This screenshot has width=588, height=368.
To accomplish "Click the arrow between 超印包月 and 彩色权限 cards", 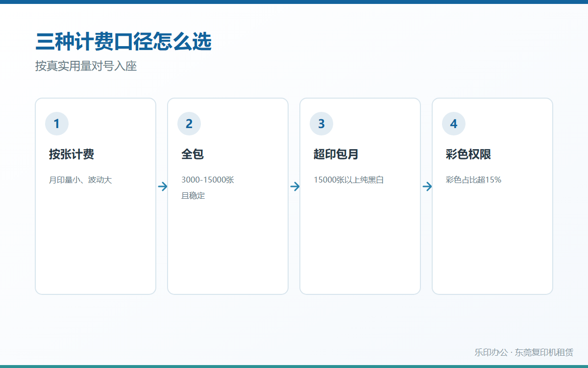I will tap(427, 186).
